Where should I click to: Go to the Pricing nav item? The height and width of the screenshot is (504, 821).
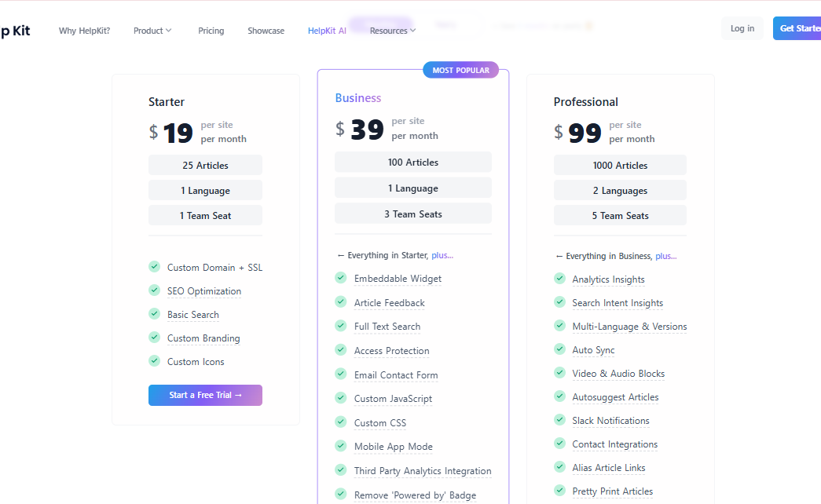pos(211,31)
